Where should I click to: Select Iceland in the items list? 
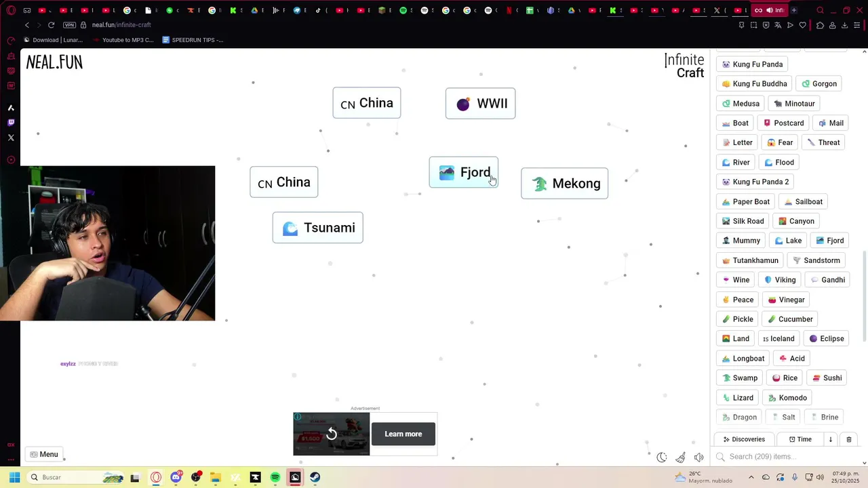click(x=778, y=339)
